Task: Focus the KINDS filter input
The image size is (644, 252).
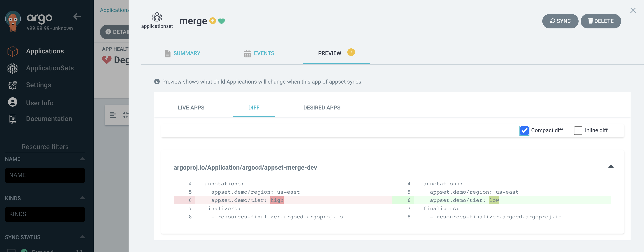Action: coord(45,214)
